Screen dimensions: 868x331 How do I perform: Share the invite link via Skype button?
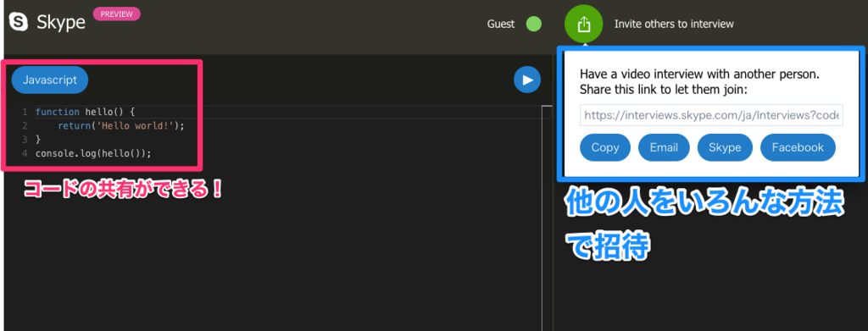725,147
